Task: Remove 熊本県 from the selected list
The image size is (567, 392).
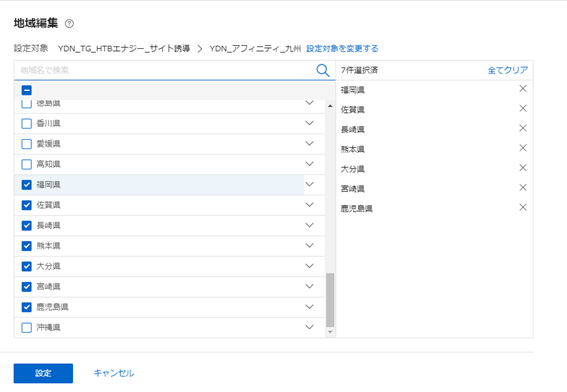Action: click(x=523, y=148)
